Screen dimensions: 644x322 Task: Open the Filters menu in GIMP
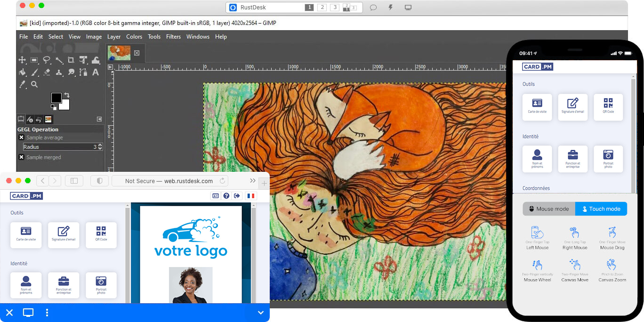[173, 37]
